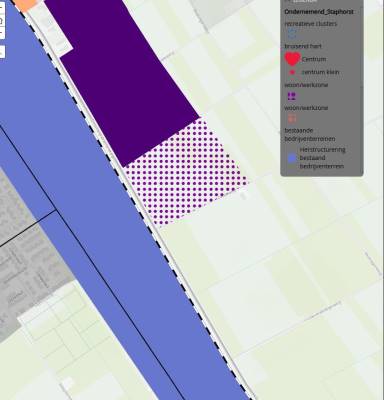Select the Ondernemend_Staphorst layer title
Screen dimensions: 384x400
pos(318,12)
